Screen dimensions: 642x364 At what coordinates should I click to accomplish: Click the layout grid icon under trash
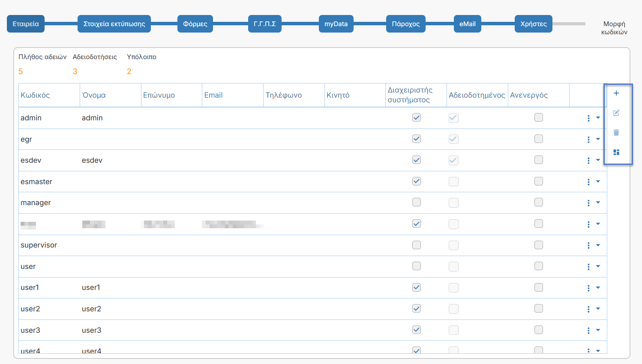point(616,152)
